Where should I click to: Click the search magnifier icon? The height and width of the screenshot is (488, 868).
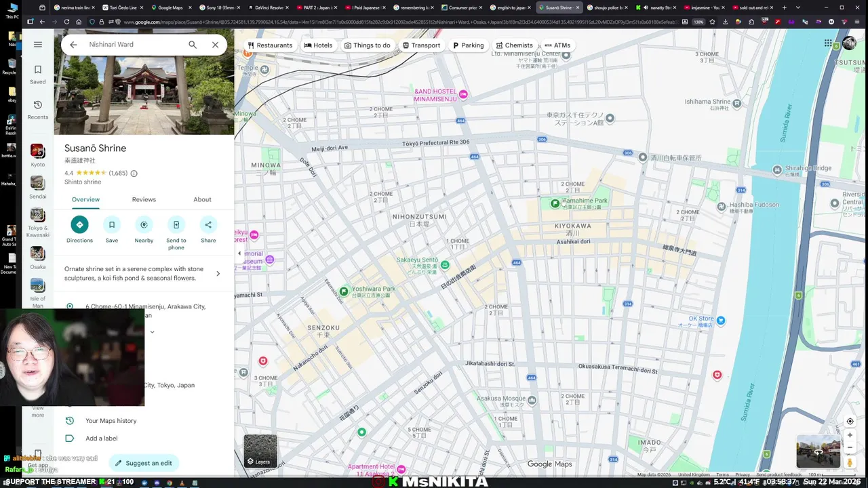click(193, 45)
